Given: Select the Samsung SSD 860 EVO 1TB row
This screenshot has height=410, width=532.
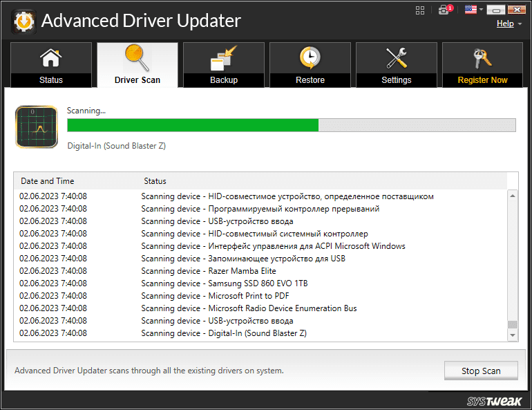Looking at the screenshot, I should (x=260, y=283).
